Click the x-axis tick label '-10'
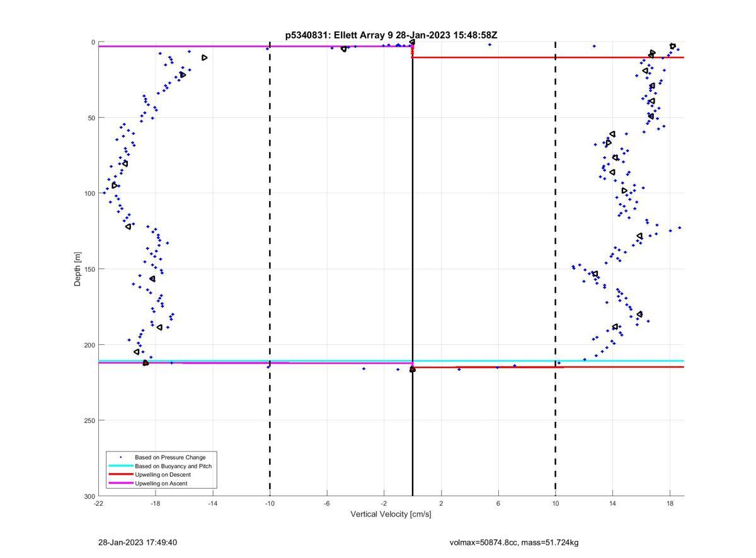The width and height of the screenshot is (756, 558). click(x=270, y=503)
